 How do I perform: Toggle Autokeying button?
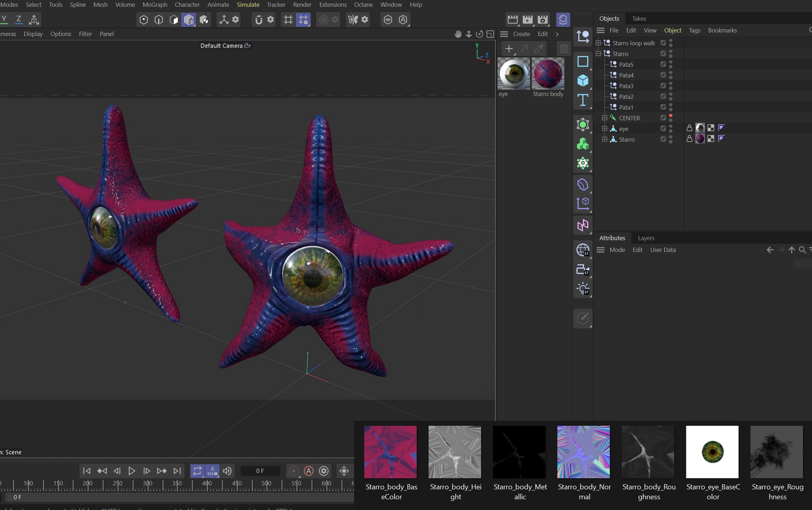308,471
